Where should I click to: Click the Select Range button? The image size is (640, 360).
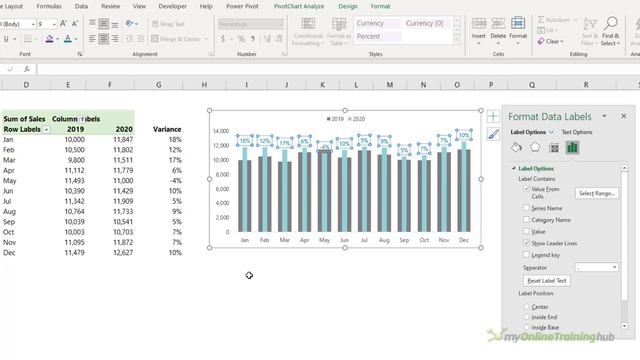coord(597,193)
